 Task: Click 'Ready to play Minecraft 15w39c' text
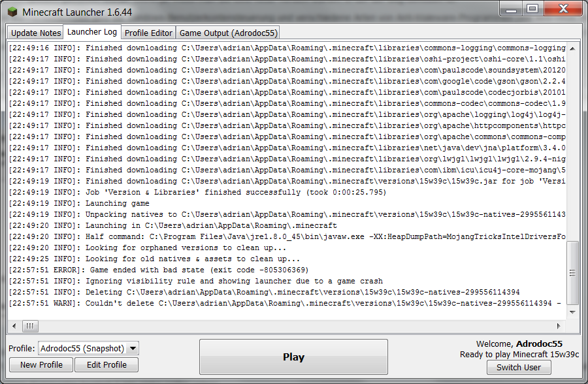[519, 355]
